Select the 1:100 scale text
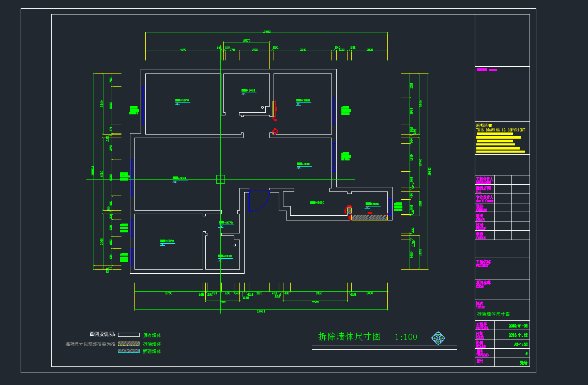588x385 pixels. coord(405,337)
